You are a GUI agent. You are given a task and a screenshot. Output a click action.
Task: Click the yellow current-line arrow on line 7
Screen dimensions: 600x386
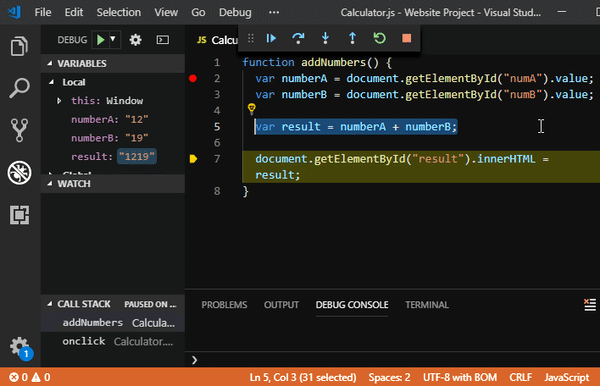tap(193, 159)
